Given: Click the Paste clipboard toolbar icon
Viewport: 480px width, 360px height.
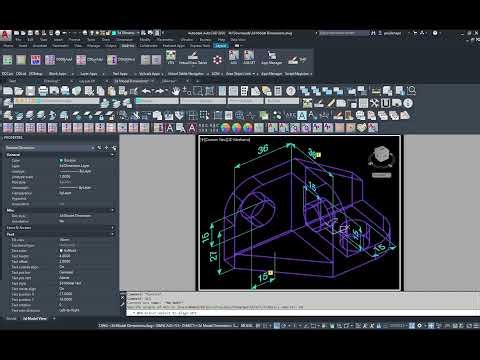Looking at the screenshot, I should point(111,91).
